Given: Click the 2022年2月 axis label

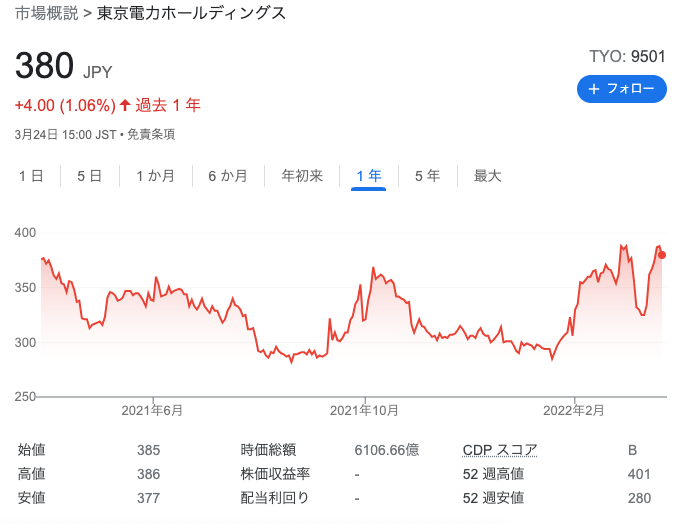Looking at the screenshot, I should 574,410.
